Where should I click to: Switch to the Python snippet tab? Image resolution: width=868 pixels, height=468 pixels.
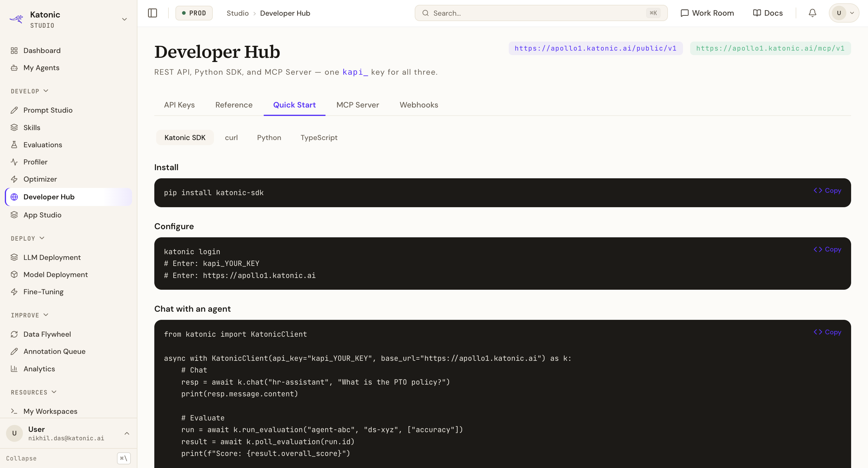(269, 137)
